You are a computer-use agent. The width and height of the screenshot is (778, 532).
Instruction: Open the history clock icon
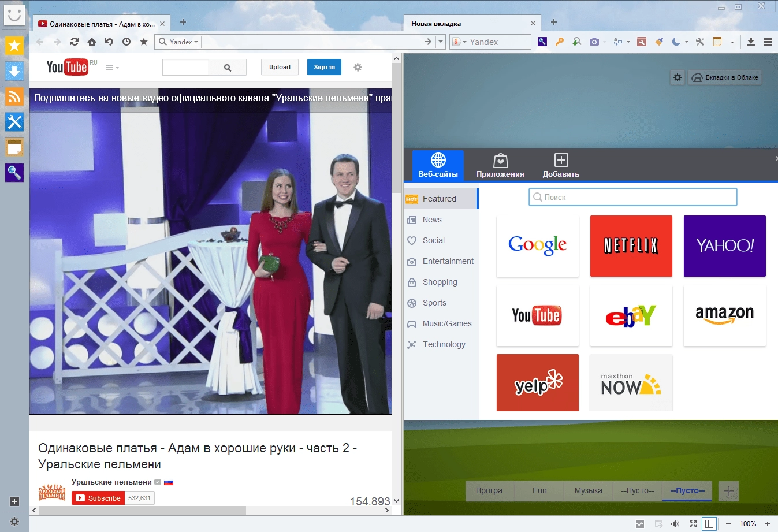126,42
